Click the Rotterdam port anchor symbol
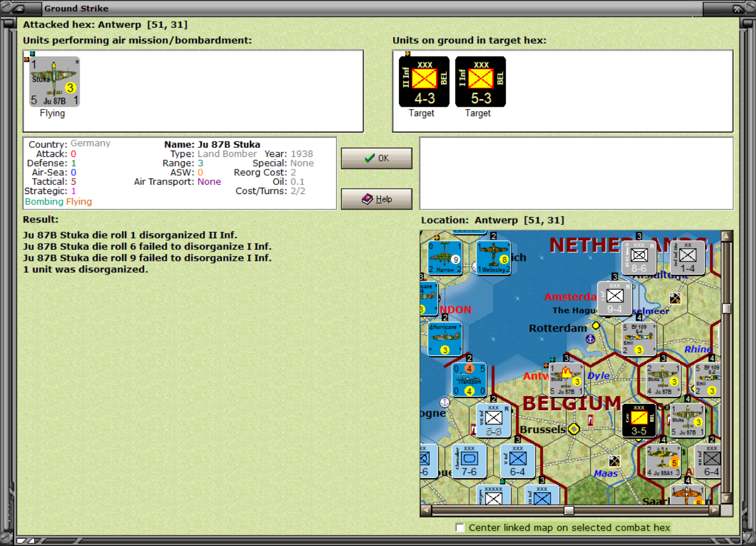The width and height of the screenshot is (756, 546). point(591,339)
